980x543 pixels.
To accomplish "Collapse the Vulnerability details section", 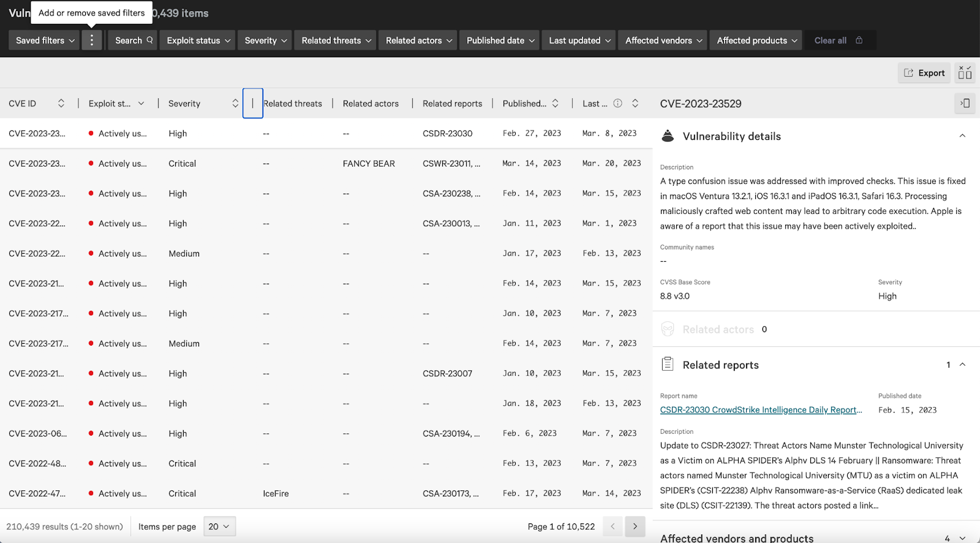I will pos(962,136).
